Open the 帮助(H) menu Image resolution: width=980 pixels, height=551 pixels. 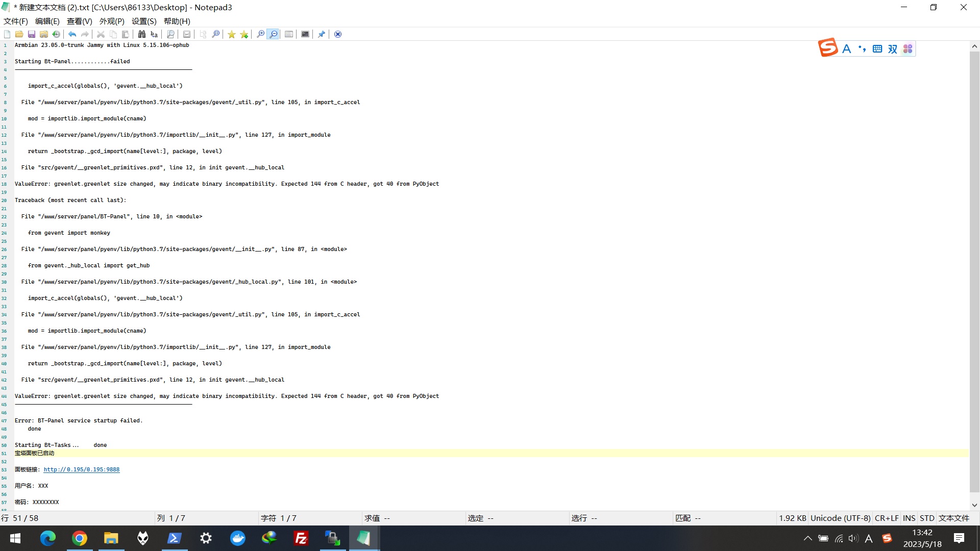(177, 21)
